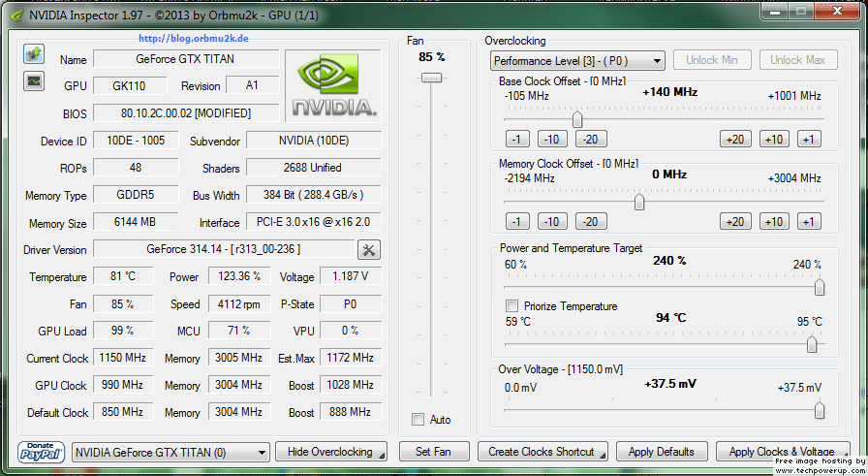Click the Temperature value 81 °C
Viewport: 868px width, 476px height.
coord(123,276)
